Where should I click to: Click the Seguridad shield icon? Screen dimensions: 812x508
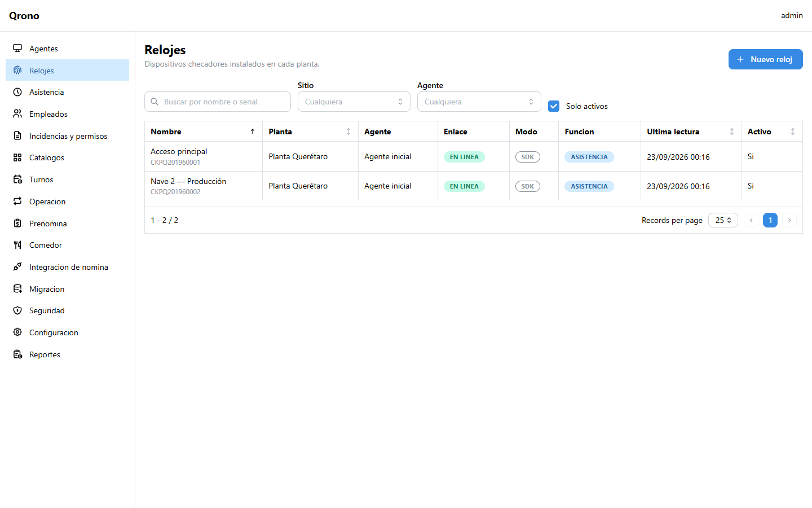pos(17,310)
